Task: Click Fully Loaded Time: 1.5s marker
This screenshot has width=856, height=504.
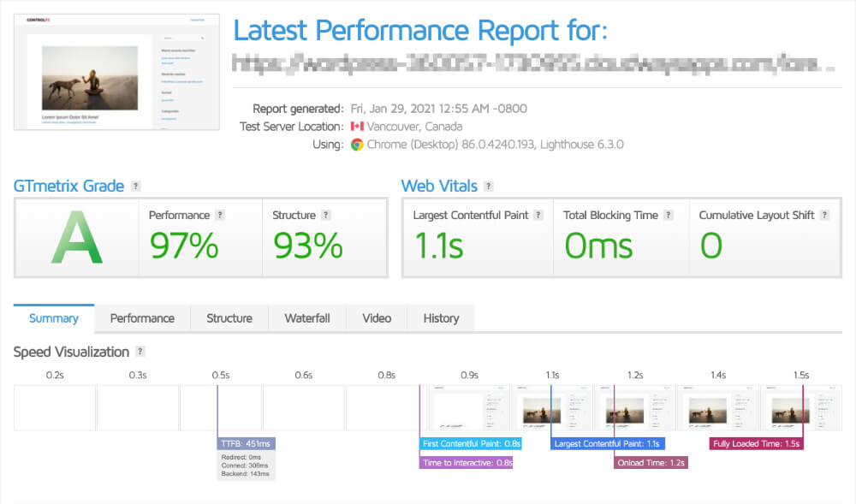Action: [x=757, y=443]
